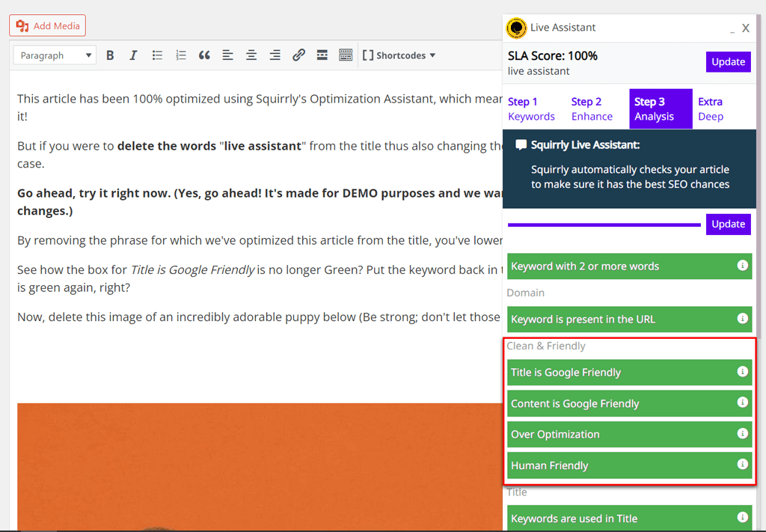Viewport: 766px width, 532px height.
Task: Select Keyword is present in the URL
Action: [x=629, y=319]
